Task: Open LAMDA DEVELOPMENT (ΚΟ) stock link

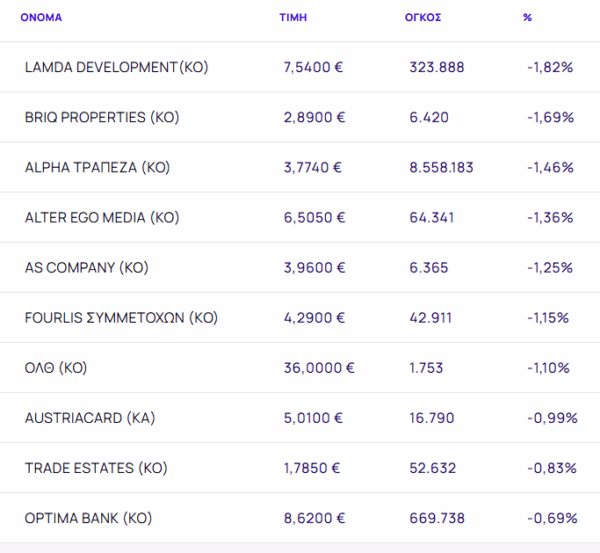Action: [x=116, y=67]
